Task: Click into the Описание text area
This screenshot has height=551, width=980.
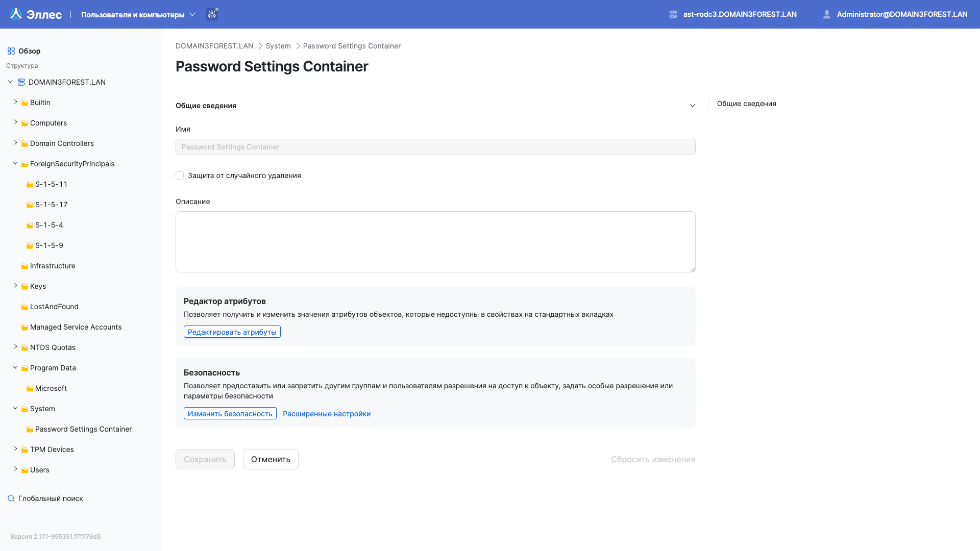Action: tap(435, 242)
